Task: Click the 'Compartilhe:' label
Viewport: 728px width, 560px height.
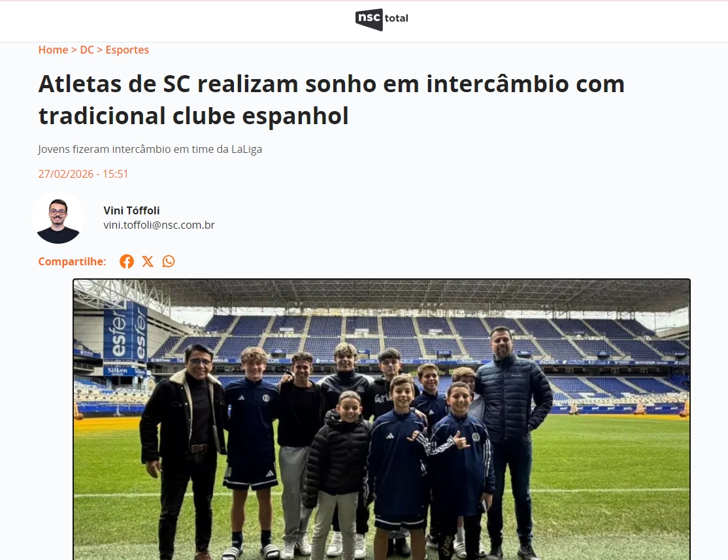Action: click(72, 261)
